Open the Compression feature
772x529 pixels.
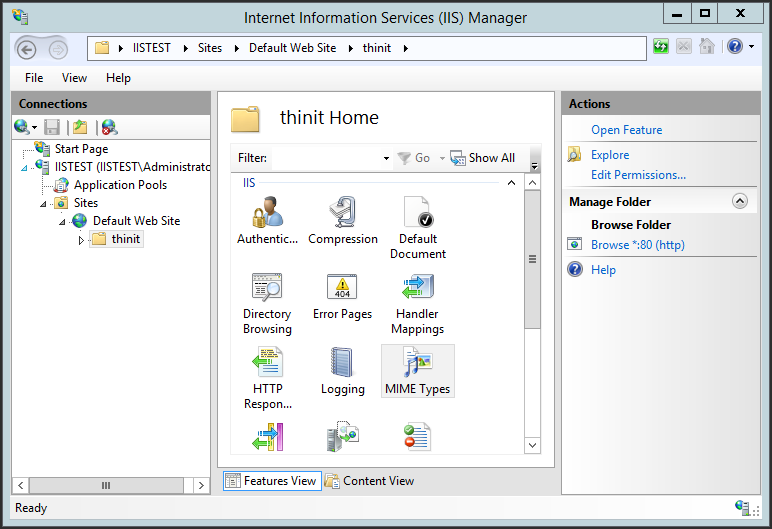tap(343, 220)
